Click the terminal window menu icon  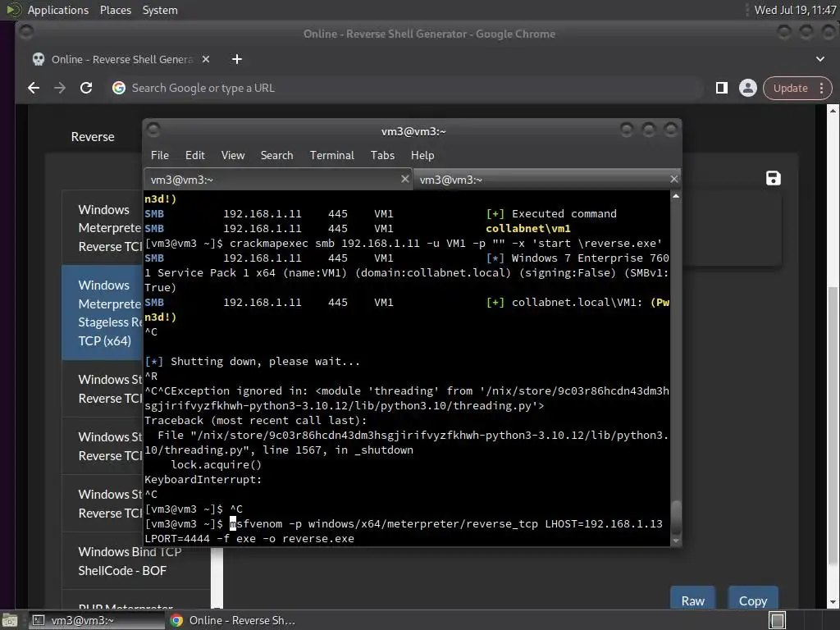click(153, 130)
